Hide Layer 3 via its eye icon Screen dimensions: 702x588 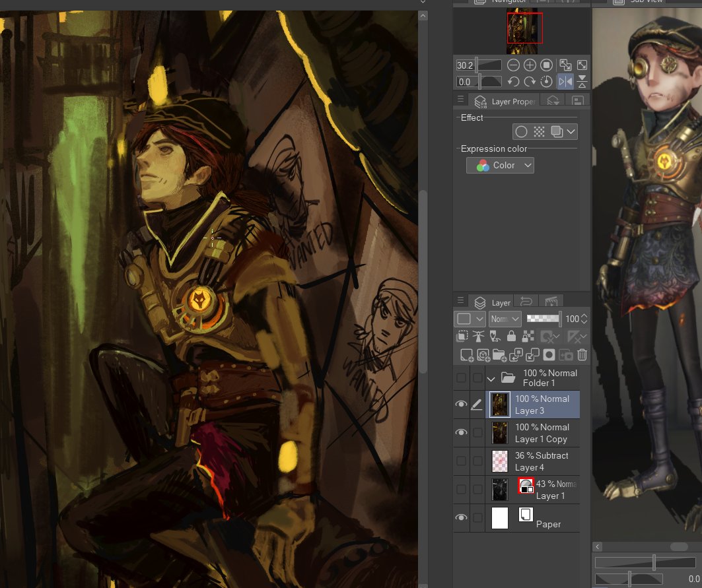[x=461, y=404]
